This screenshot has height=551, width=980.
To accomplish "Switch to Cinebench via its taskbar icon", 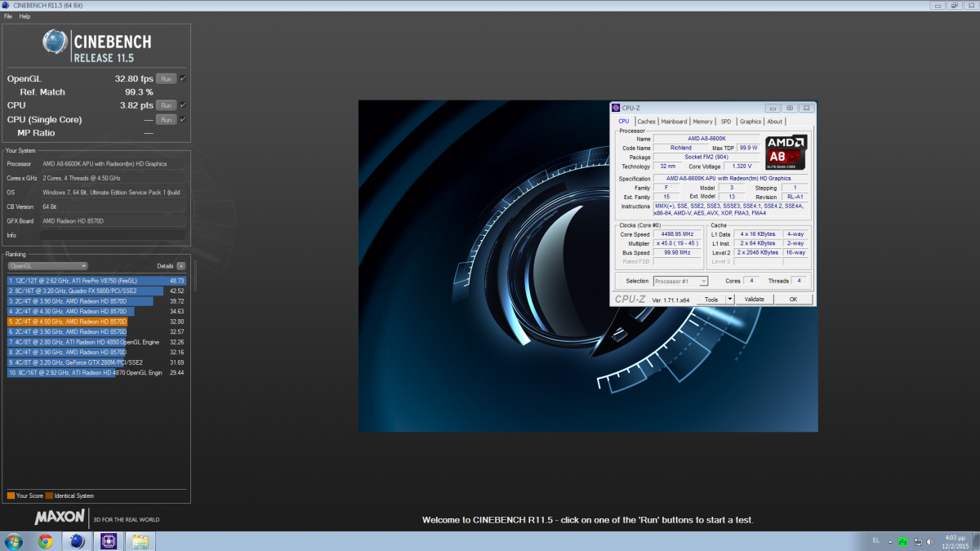I will point(77,541).
